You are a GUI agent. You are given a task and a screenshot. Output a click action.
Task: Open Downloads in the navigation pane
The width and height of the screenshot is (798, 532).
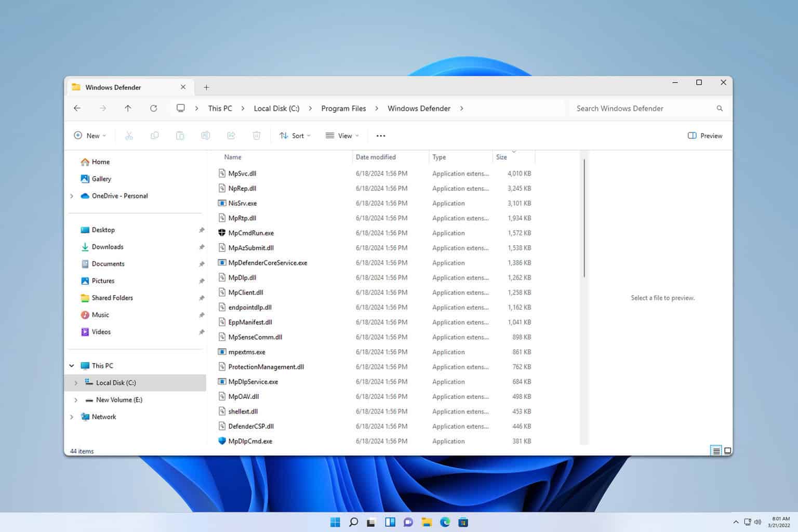click(x=108, y=247)
